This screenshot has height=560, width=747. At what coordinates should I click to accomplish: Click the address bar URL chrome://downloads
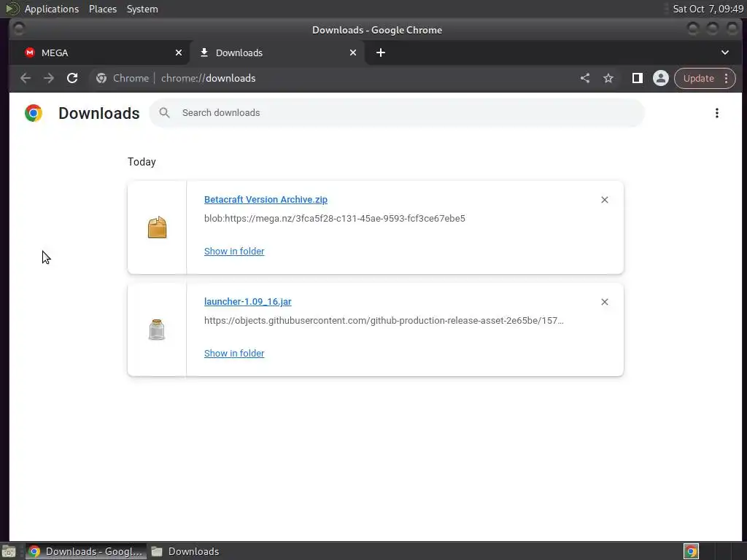[208, 78]
